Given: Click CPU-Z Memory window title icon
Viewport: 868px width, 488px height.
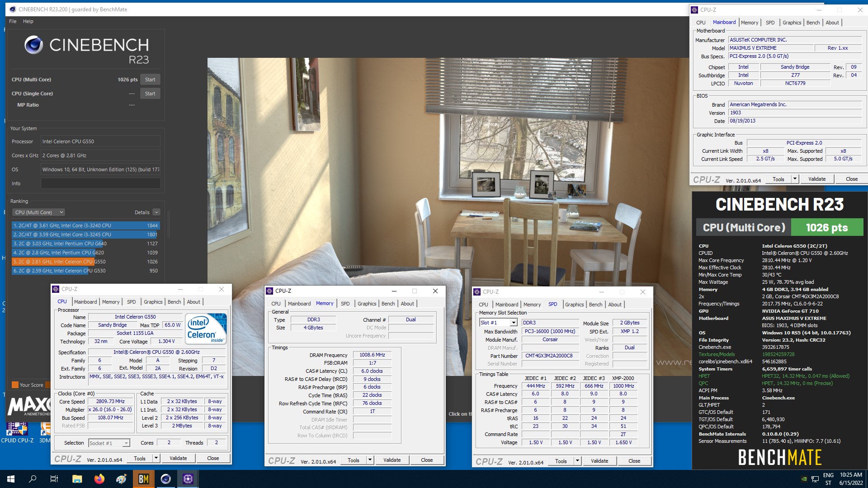Looking at the screenshot, I should click(269, 291).
